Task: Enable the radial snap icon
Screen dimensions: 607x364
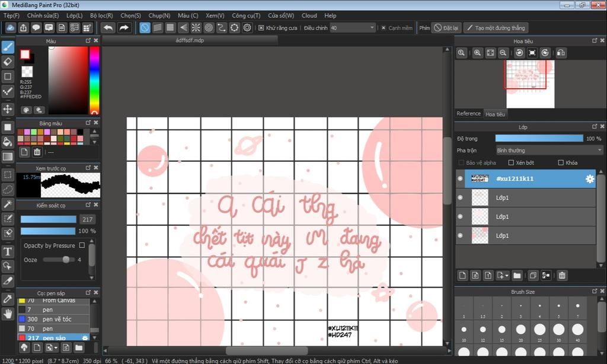Action: (196, 28)
